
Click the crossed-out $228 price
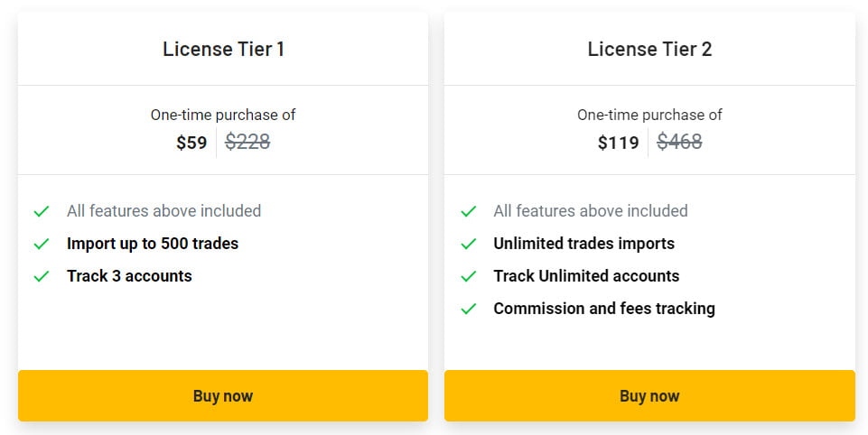click(247, 142)
